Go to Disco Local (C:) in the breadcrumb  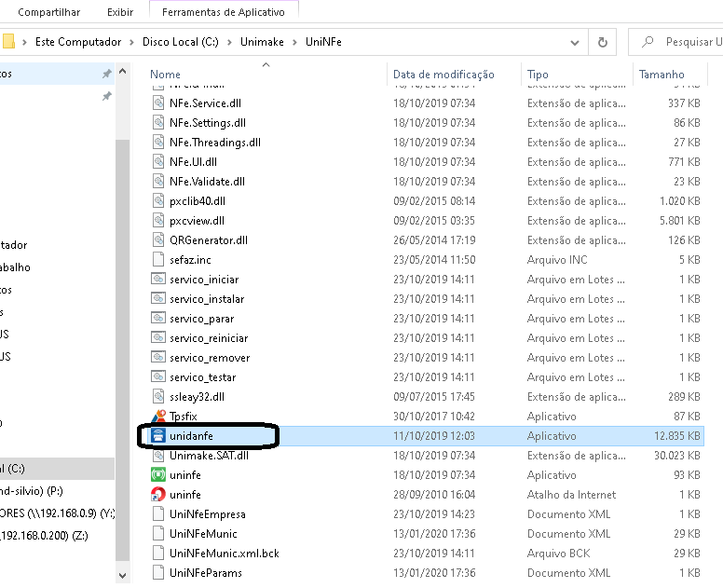181,42
